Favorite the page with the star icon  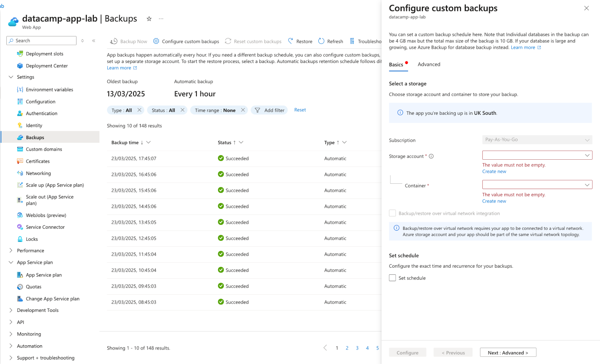(149, 19)
